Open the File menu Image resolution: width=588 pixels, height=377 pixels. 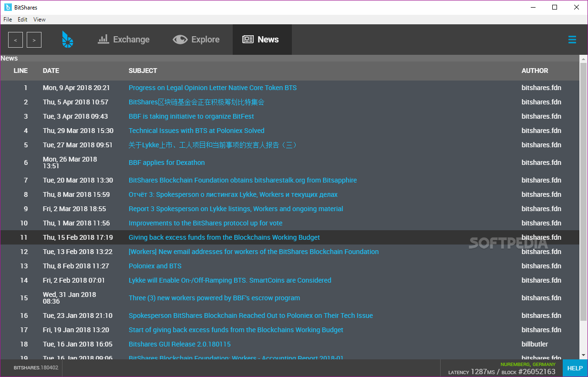(x=8, y=20)
